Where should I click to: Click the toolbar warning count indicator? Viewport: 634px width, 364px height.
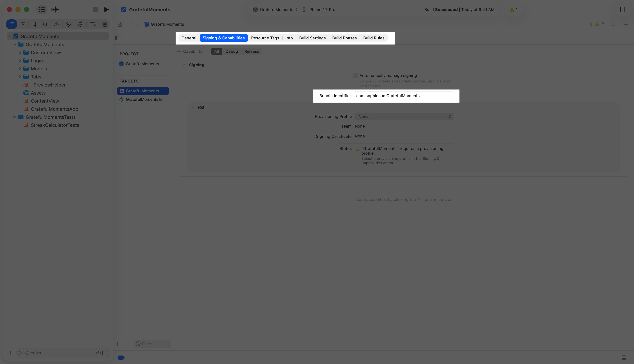click(x=514, y=10)
